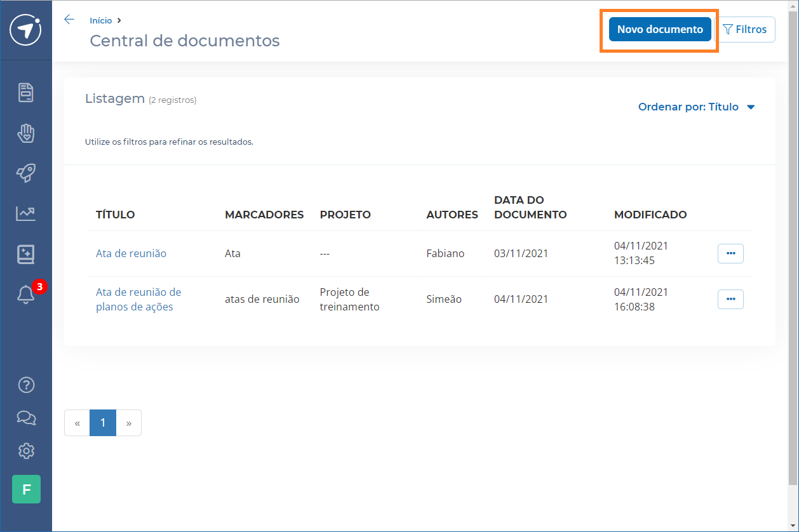Viewport: 799px width, 532px height.
Task: Go to the previous page with «
Action: pyautogui.click(x=77, y=423)
